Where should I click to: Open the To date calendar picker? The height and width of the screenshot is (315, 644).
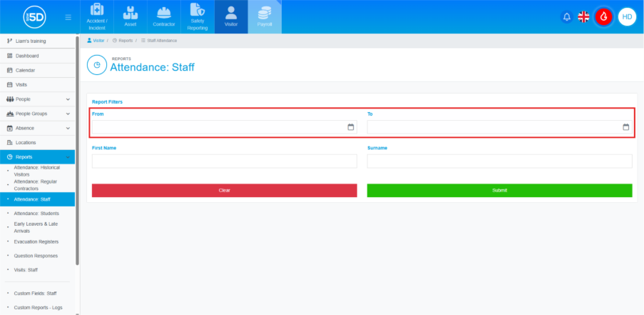coord(626,127)
